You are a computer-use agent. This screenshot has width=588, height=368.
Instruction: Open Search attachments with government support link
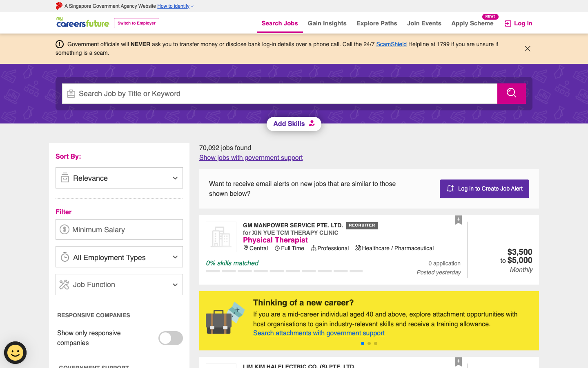pos(319,333)
